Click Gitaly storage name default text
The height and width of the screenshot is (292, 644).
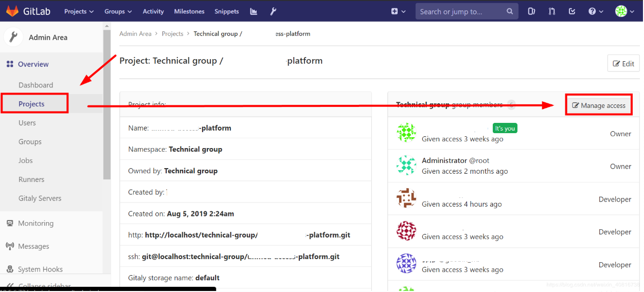pyautogui.click(x=174, y=278)
